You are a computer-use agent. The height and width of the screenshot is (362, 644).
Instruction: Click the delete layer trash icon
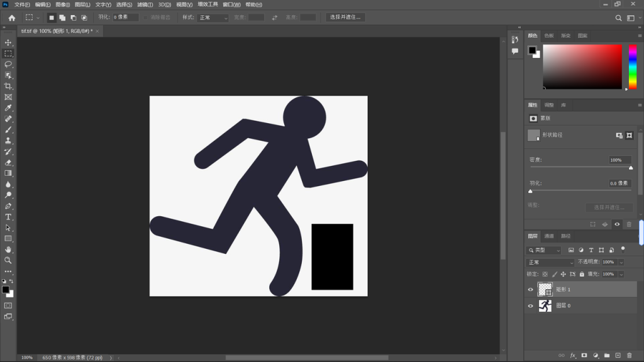point(629,356)
